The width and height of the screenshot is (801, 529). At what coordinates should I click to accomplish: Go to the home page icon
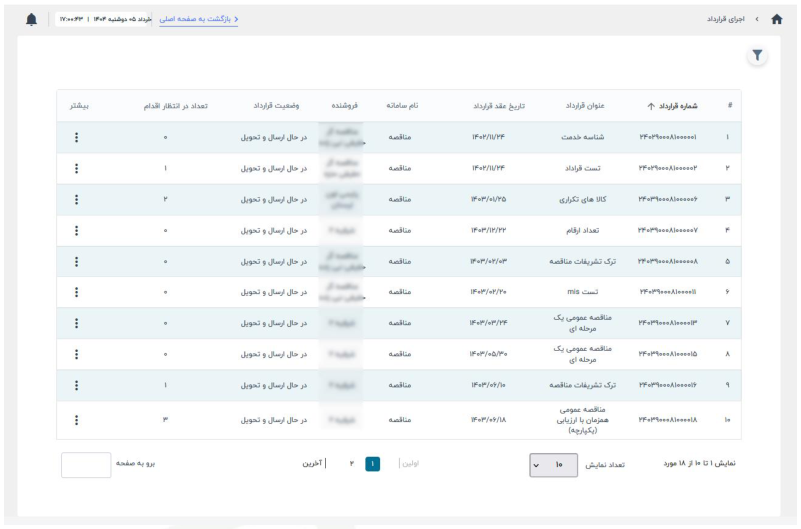point(776,19)
